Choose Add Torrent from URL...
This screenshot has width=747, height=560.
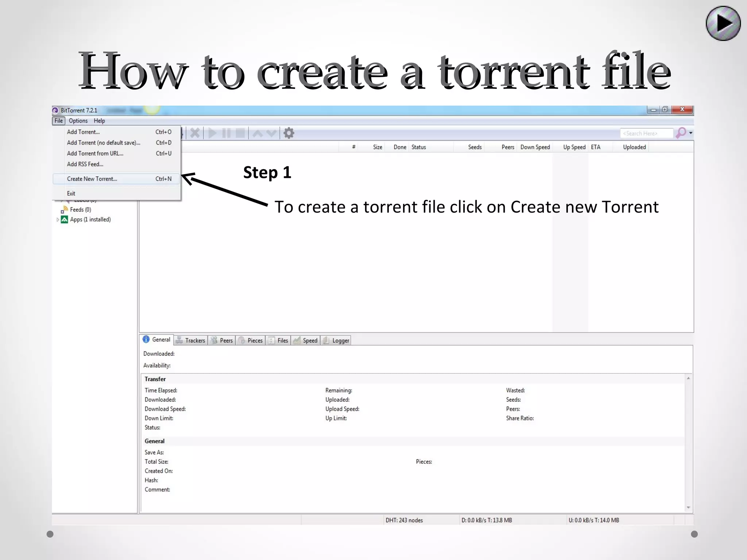coord(117,153)
